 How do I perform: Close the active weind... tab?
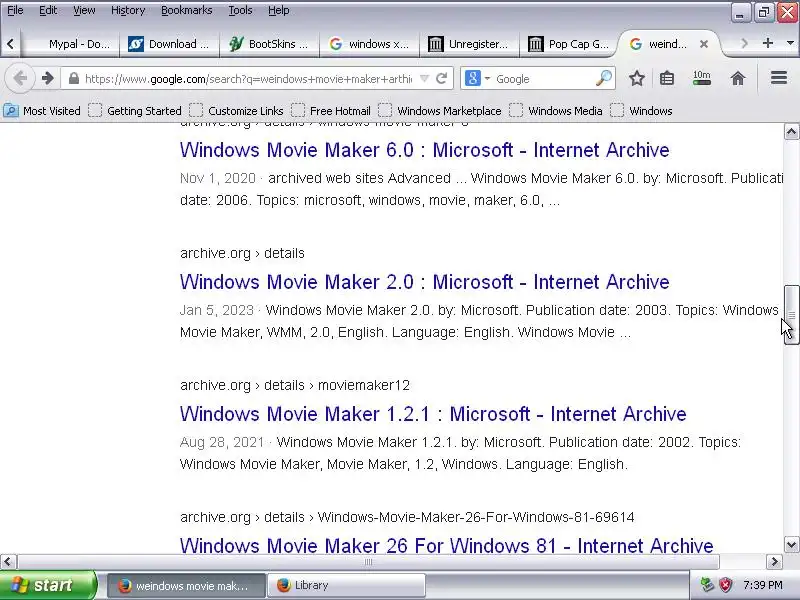[704, 44]
